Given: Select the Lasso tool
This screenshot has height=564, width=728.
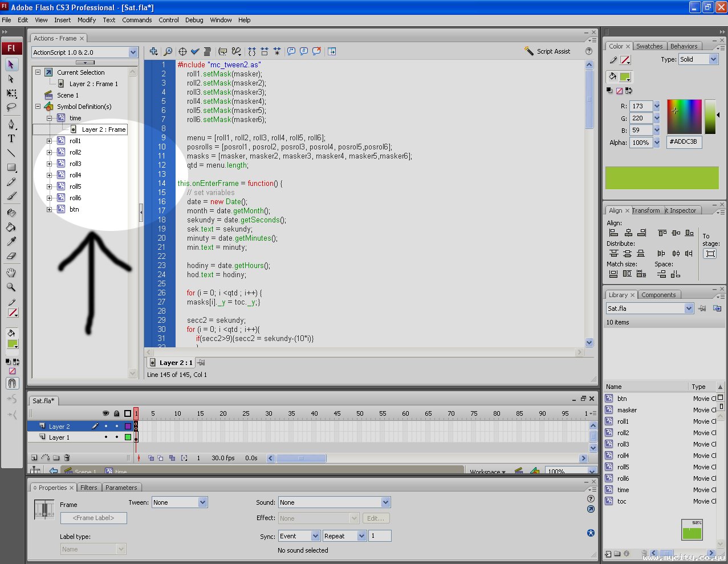Looking at the screenshot, I should pyautogui.click(x=11, y=107).
